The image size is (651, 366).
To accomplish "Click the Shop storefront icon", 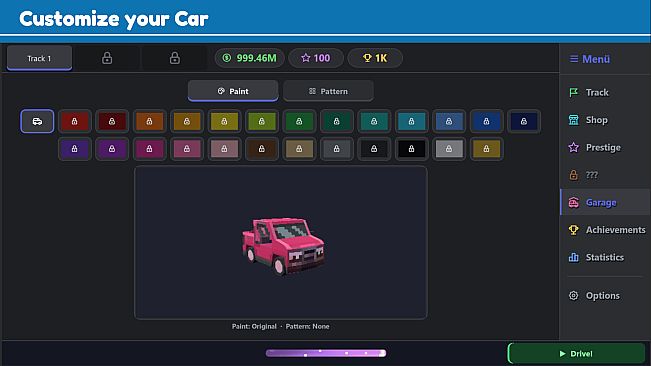I will point(573,120).
